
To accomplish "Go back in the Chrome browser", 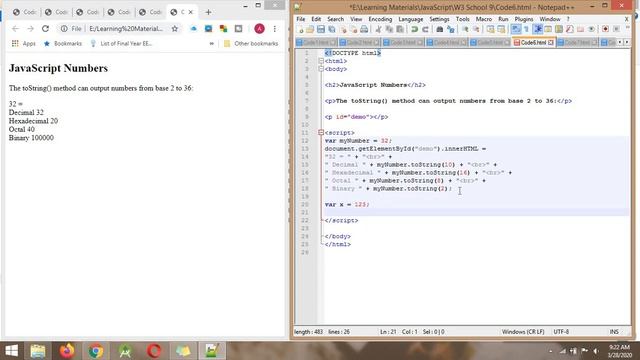I will click(x=15, y=29).
